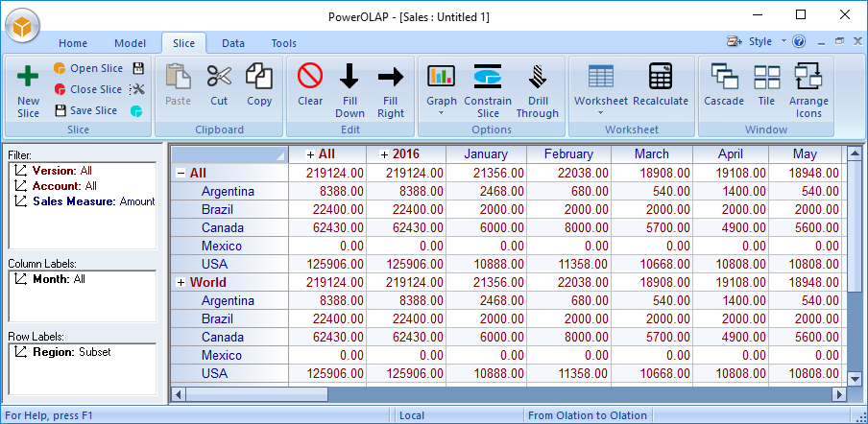
Task: Open the Style dropdown arrow
Action: click(784, 41)
